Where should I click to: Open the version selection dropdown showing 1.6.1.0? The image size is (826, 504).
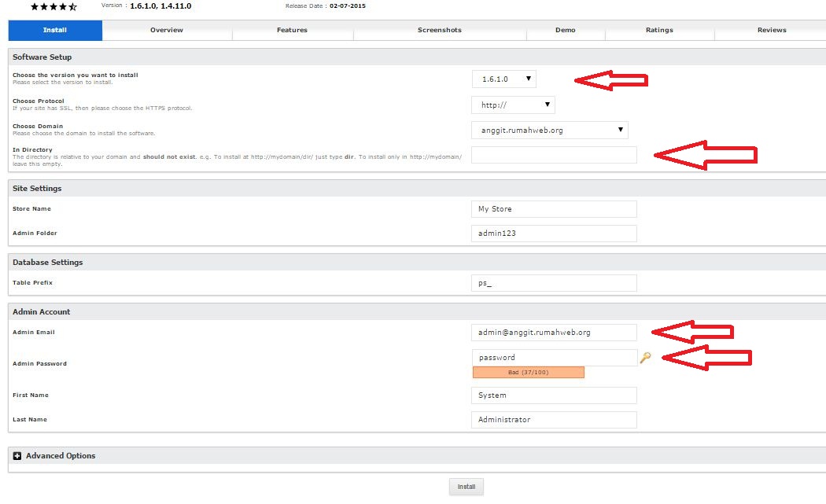click(503, 79)
